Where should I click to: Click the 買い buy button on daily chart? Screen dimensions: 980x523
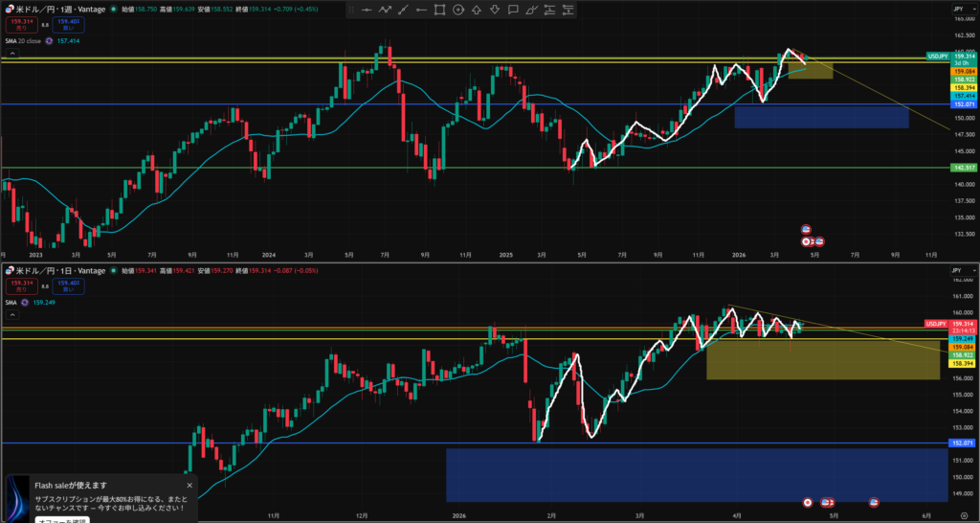[67, 284]
